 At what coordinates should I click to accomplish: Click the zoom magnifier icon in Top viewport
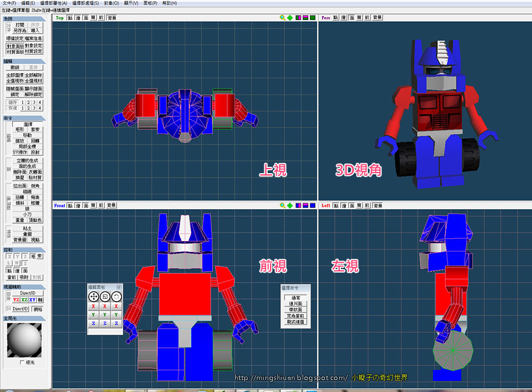coord(282,18)
